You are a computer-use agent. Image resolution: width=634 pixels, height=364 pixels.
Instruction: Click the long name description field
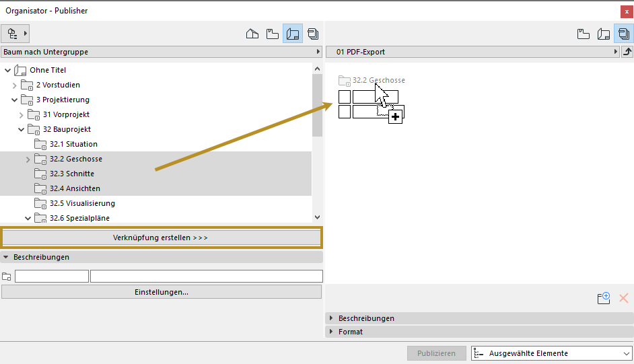[207, 277]
